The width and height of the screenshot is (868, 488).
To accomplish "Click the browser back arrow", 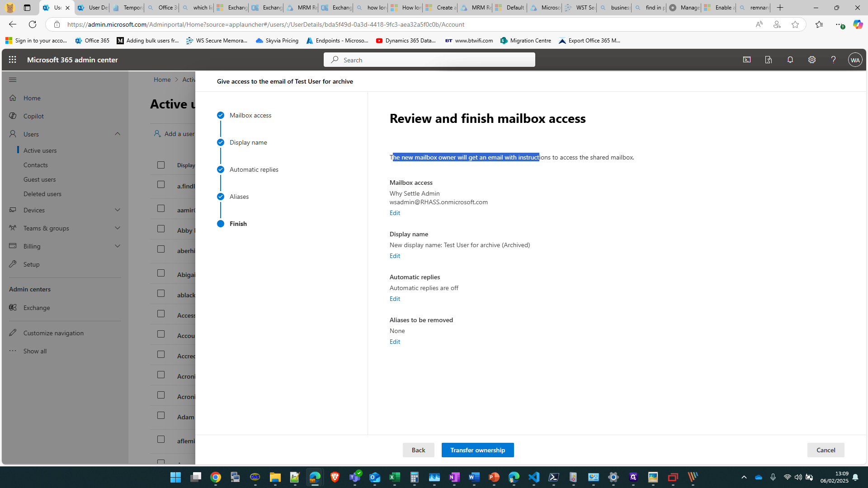I will pyautogui.click(x=13, y=24).
